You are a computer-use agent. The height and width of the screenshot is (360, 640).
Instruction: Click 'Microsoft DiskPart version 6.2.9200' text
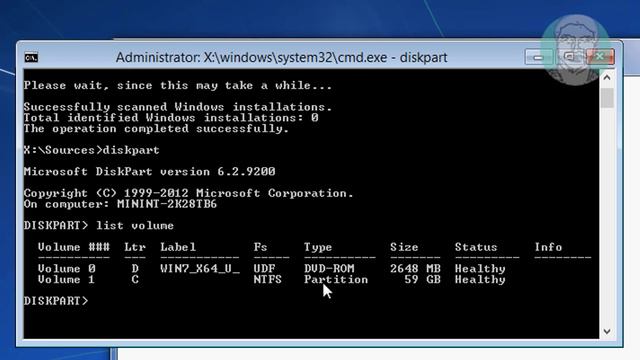tap(149, 171)
